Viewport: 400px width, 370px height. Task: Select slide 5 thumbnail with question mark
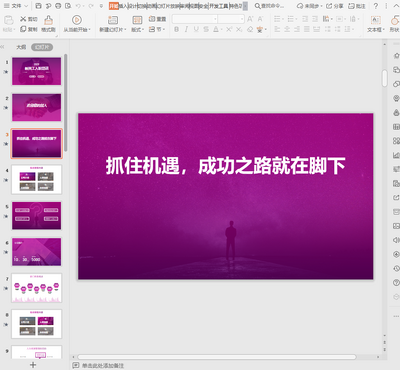(x=37, y=215)
